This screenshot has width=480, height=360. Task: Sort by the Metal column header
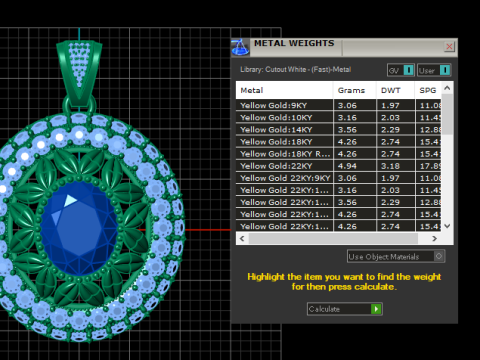[x=284, y=90]
